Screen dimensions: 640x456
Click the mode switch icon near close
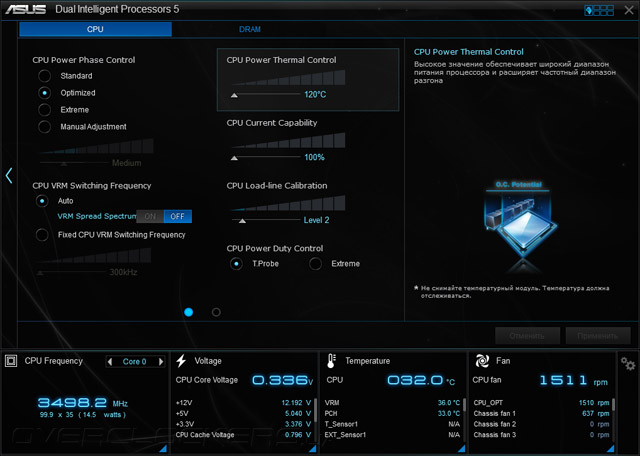(599, 10)
